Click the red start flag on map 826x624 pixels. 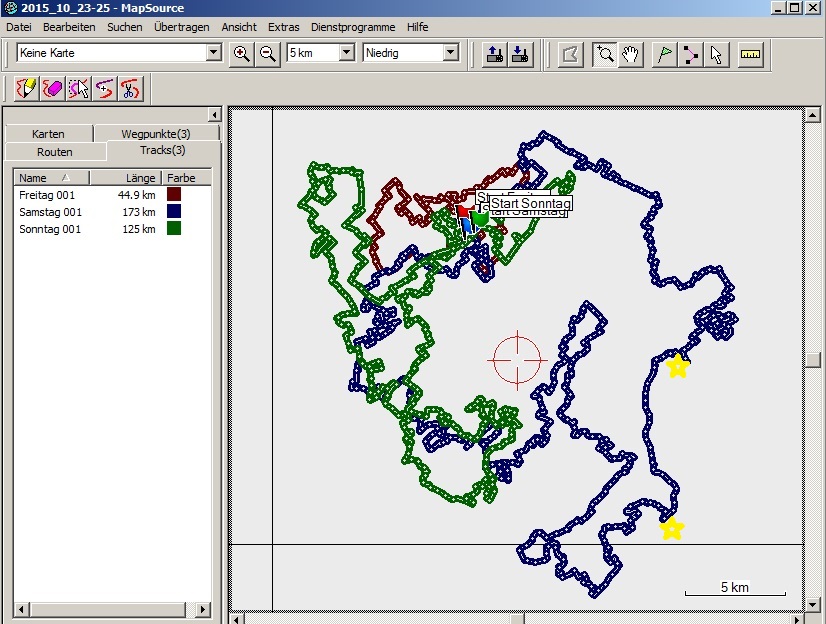(463, 212)
